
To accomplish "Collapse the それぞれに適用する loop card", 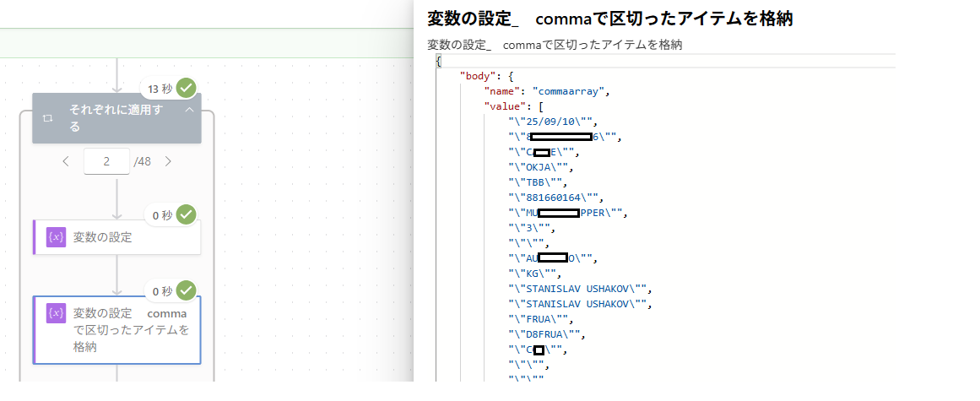I will 189,110.
